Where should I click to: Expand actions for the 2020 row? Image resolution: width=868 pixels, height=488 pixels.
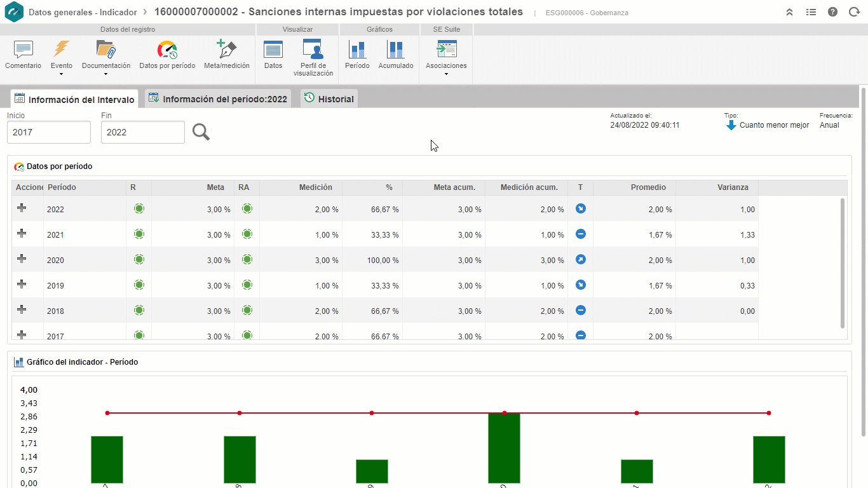tap(22, 259)
